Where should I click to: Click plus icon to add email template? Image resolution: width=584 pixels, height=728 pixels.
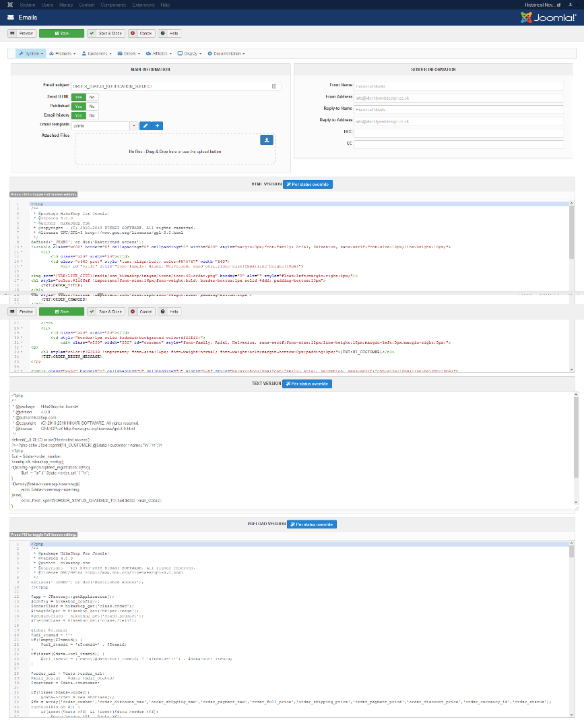coord(157,126)
